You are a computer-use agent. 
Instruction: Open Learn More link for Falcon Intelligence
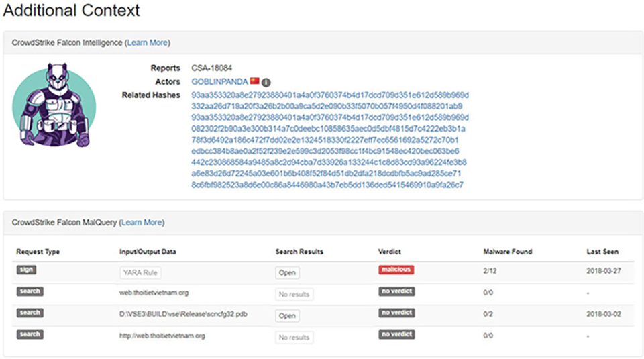point(148,43)
